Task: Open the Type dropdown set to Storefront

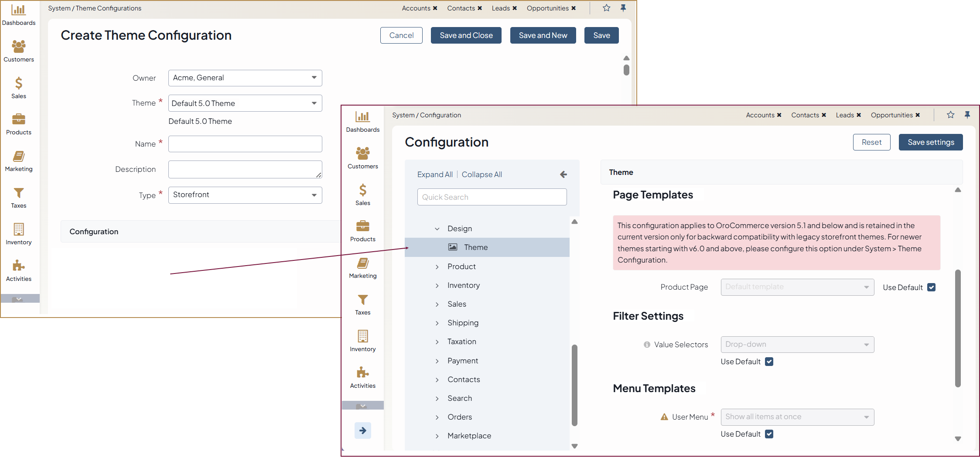Action: click(x=245, y=195)
